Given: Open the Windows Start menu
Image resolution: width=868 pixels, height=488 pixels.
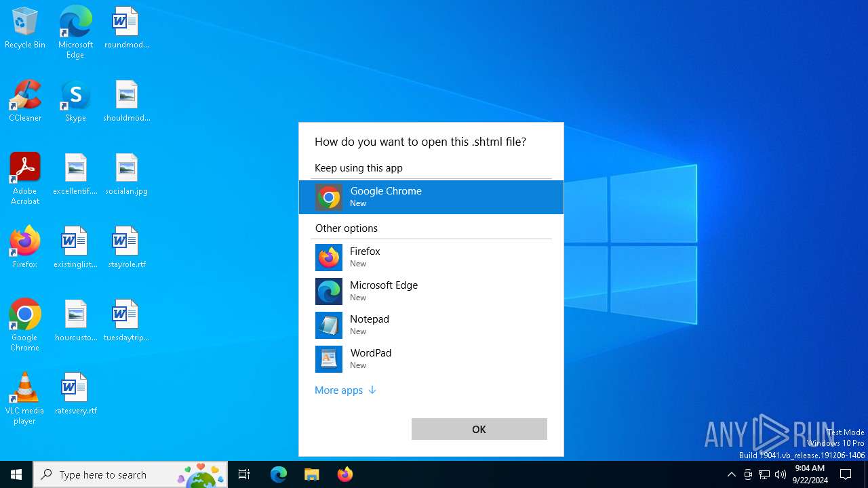Looking at the screenshot, I should [x=16, y=474].
